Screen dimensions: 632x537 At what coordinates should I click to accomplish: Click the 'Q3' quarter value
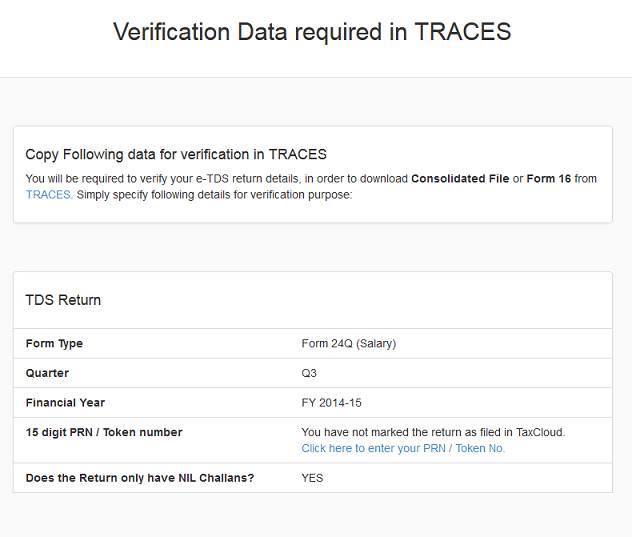coord(309,373)
